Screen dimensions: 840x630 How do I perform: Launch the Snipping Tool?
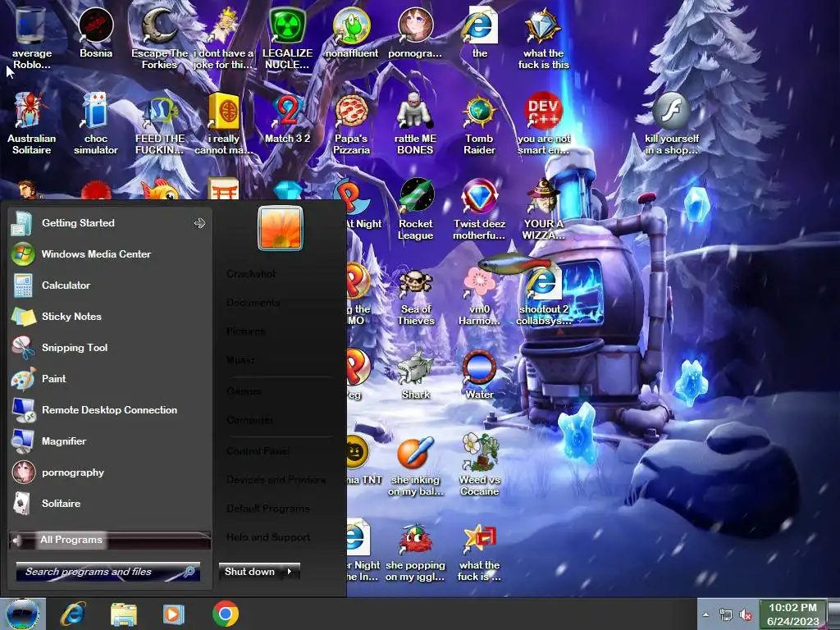click(110, 347)
